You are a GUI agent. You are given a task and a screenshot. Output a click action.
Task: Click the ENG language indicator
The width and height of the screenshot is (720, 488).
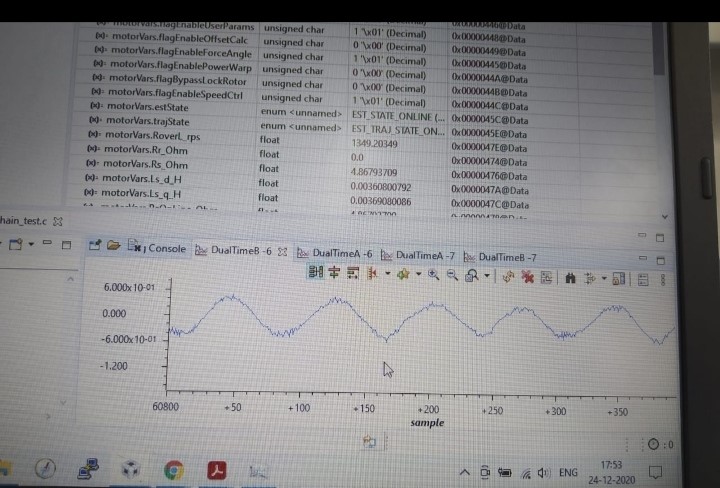coord(568,472)
